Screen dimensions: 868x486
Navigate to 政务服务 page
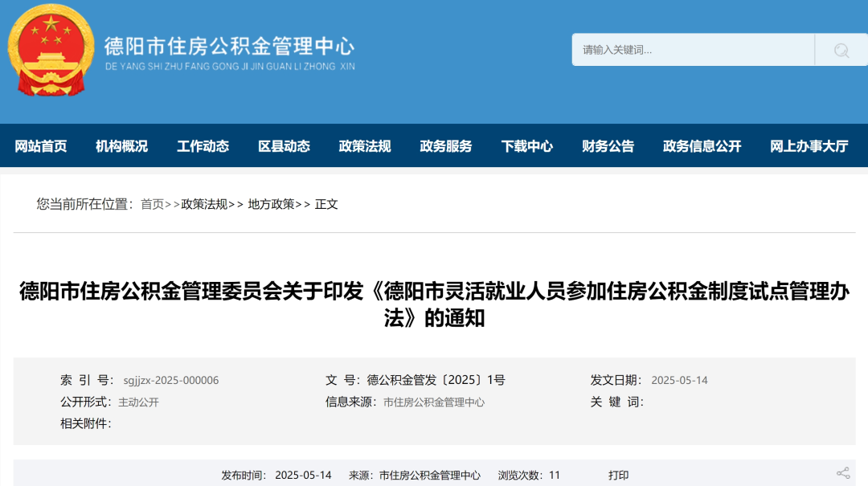tap(446, 146)
